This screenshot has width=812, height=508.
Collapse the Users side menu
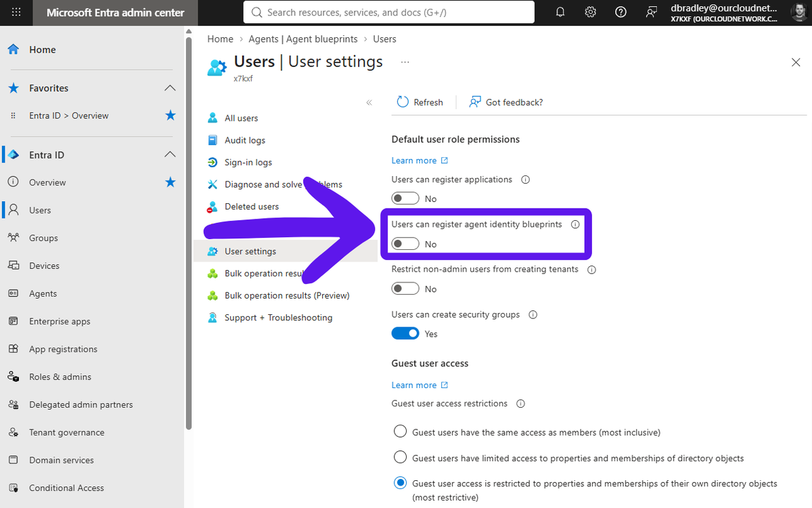(369, 102)
